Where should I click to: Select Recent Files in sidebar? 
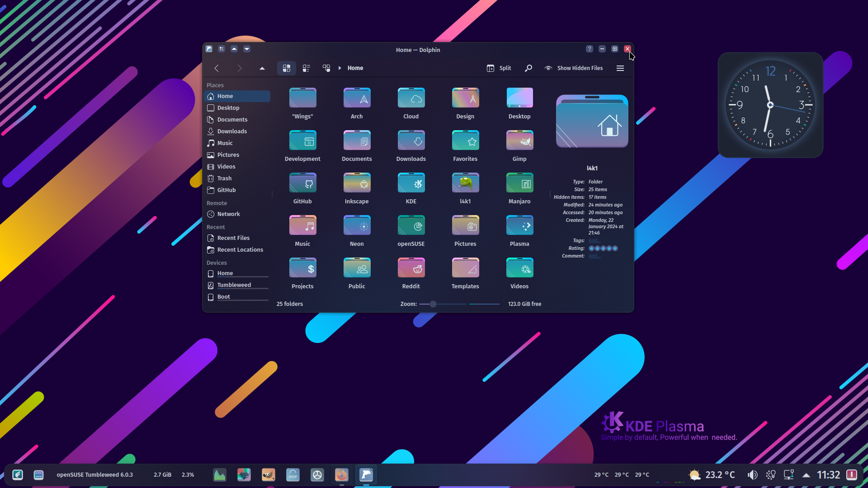pos(237,238)
